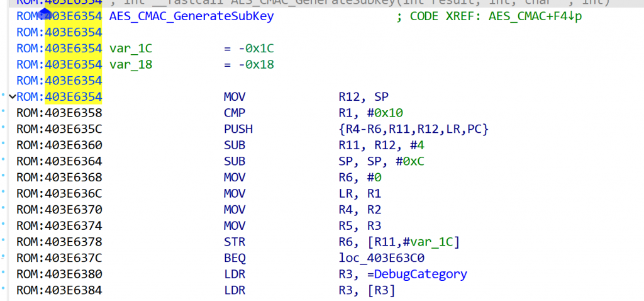Image resolution: width=644 pixels, height=301 pixels.
Task: Click the blue current-position arrow icon
Action: (44, 15)
